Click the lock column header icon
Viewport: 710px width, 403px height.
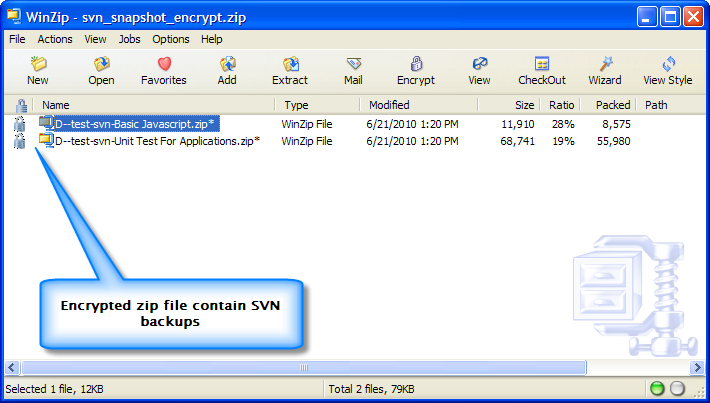[x=21, y=106]
